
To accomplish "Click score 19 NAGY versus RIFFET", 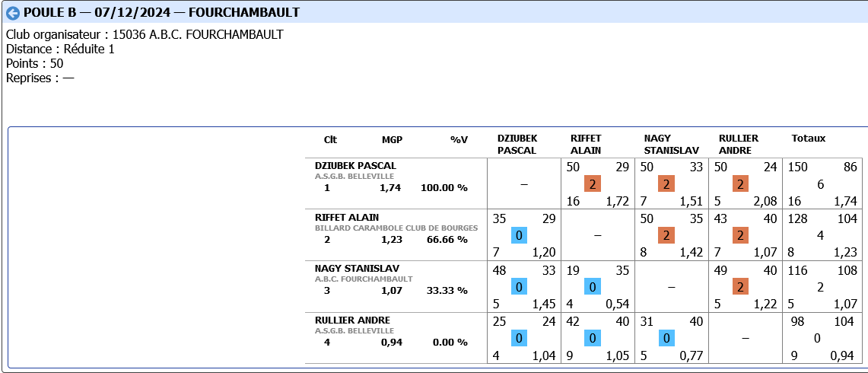I will tap(573, 270).
